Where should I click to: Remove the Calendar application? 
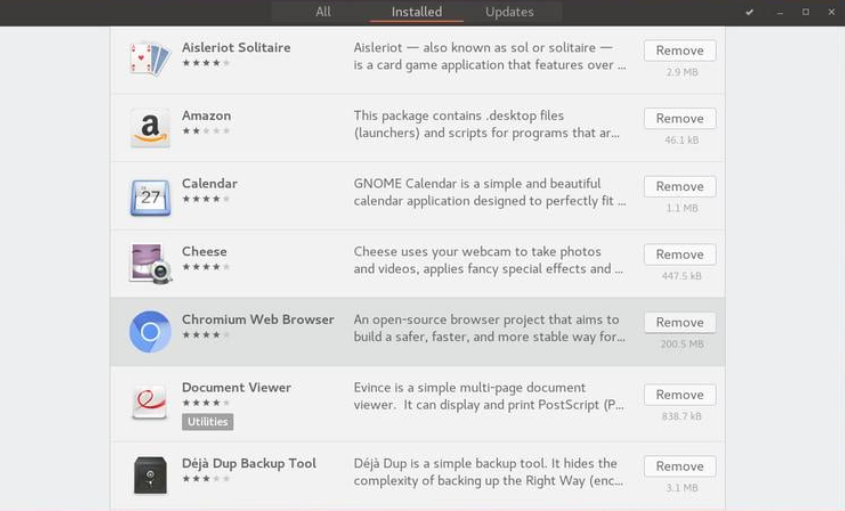pyautogui.click(x=680, y=187)
